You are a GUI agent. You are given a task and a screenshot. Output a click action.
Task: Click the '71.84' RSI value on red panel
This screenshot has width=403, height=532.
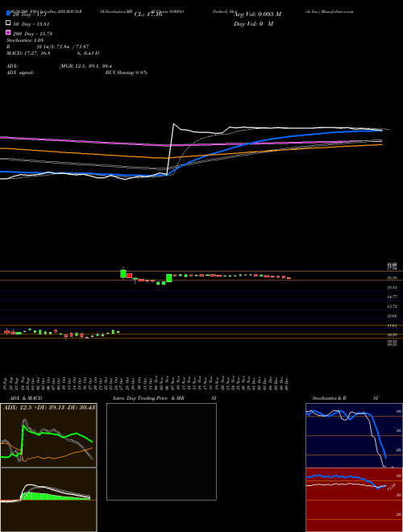pyautogui.click(x=392, y=488)
